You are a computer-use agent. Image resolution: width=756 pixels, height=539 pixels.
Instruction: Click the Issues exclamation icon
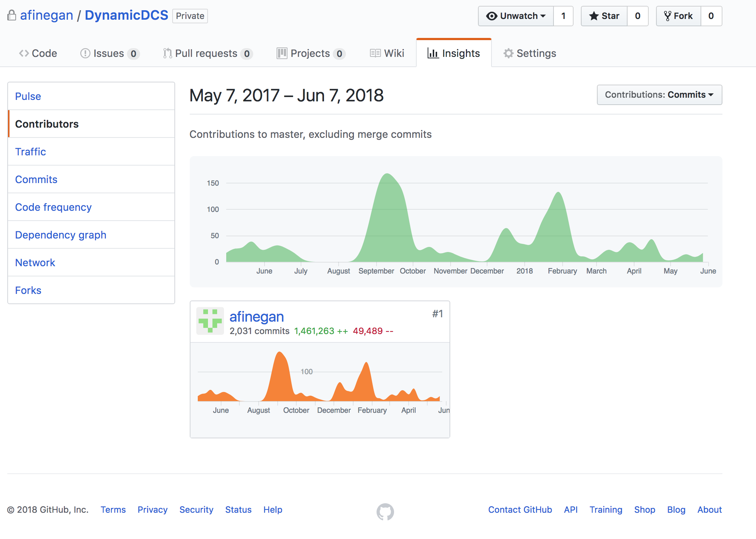coord(85,53)
